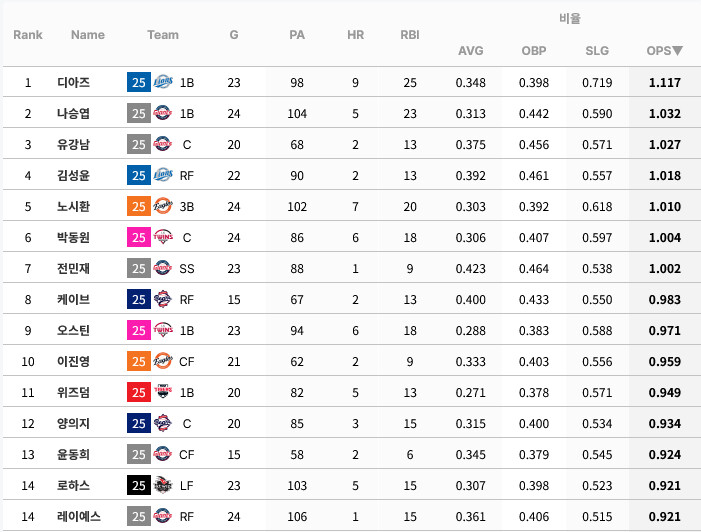Click the pink 25 badge beside 오스틴
This screenshot has width=701, height=532.
139,330
